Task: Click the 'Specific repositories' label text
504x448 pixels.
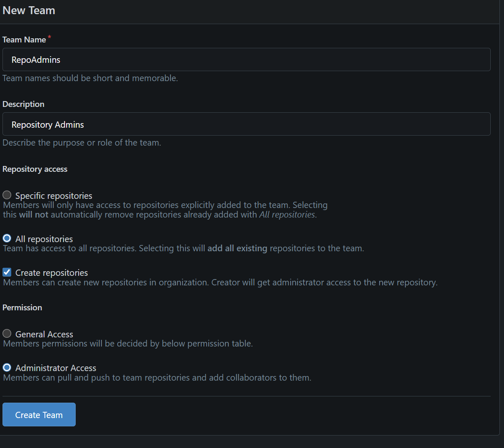Action: tap(54, 196)
